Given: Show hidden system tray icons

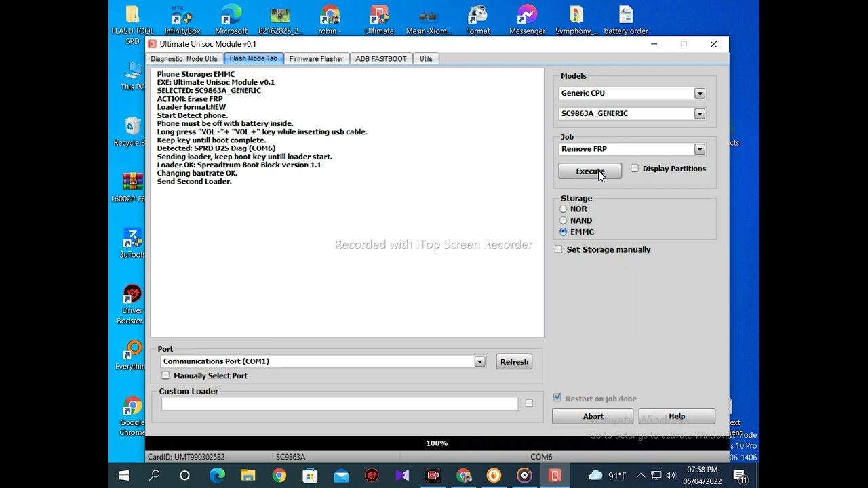Looking at the screenshot, I should point(641,476).
